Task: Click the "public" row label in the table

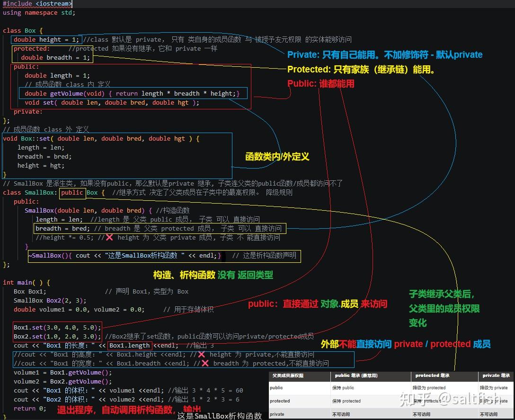Action: pyautogui.click(x=276, y=388)
